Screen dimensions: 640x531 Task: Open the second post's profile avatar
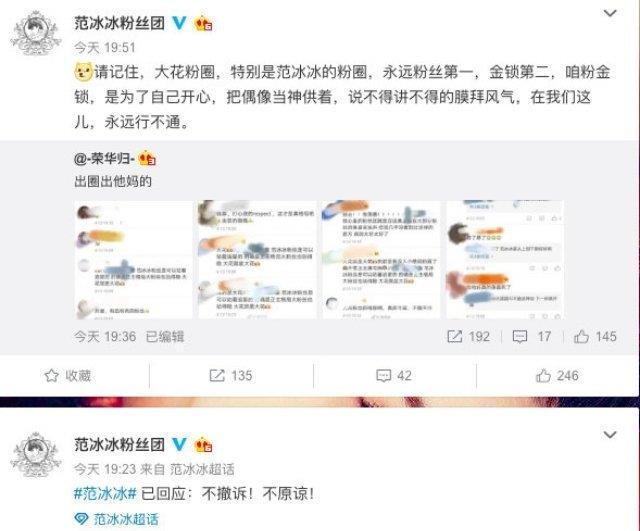tap(36, 455)
